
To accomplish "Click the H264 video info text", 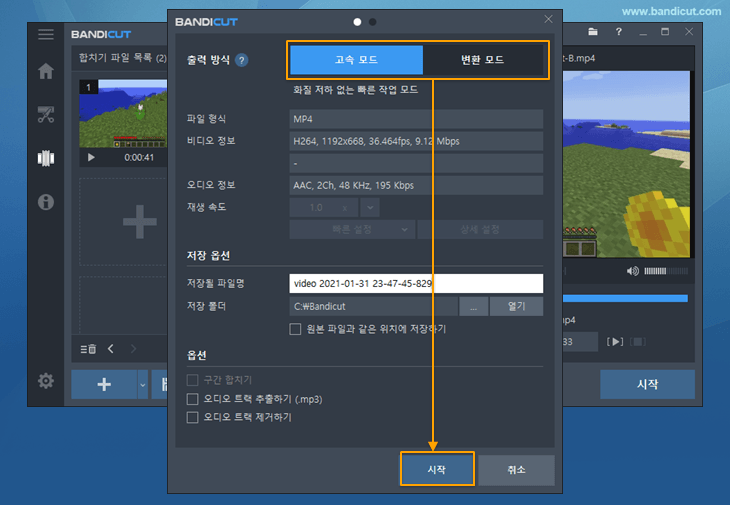I will coord(376,141).
